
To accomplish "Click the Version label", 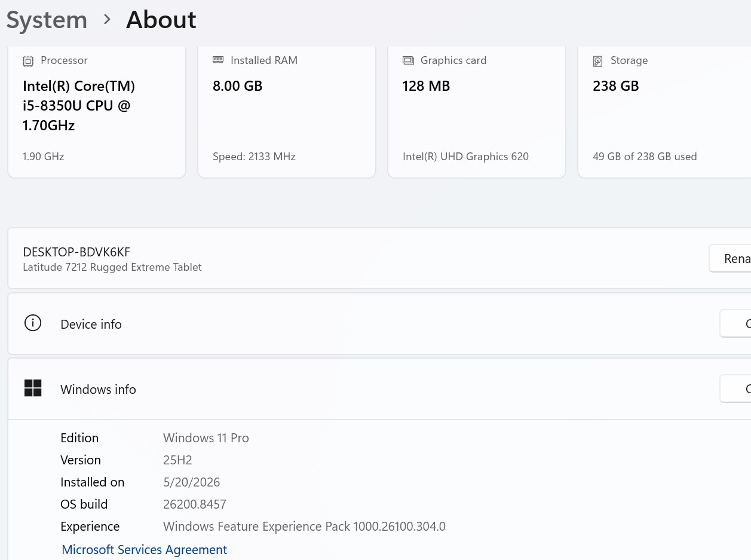I will pyautogui.click(x=81, y=460).
